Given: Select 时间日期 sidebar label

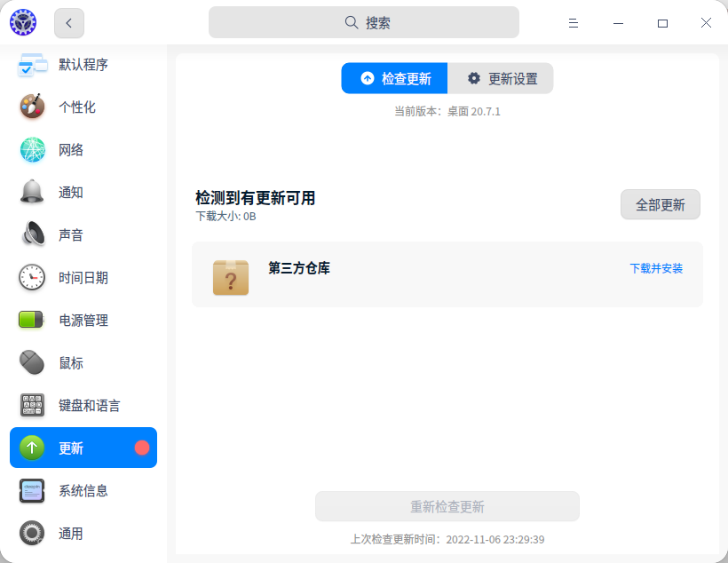Looking at the screenshot, I should click(x=83, y=278).
